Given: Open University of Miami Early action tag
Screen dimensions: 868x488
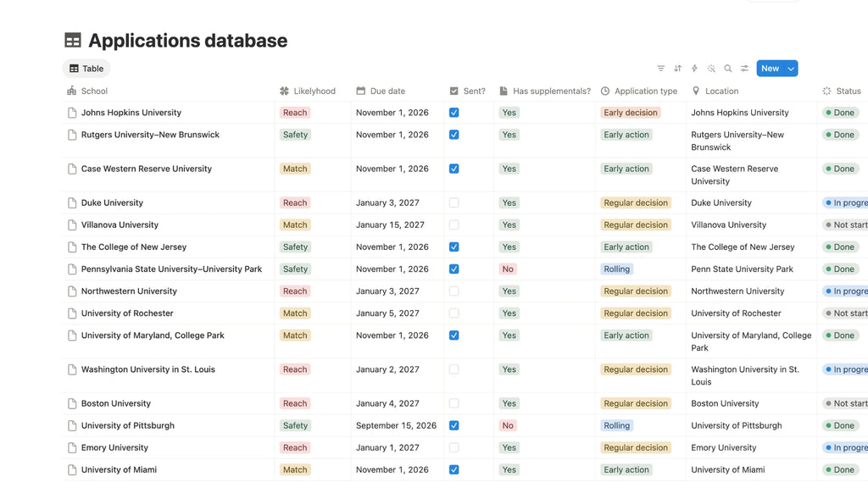Looking at the screenshot, I should pyautogui.click(x=626, y=469).
